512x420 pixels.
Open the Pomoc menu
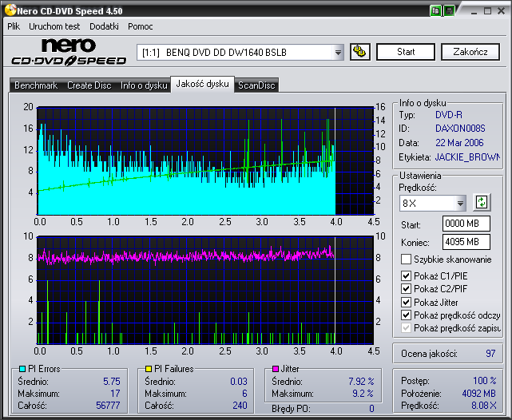click(141, 26)
